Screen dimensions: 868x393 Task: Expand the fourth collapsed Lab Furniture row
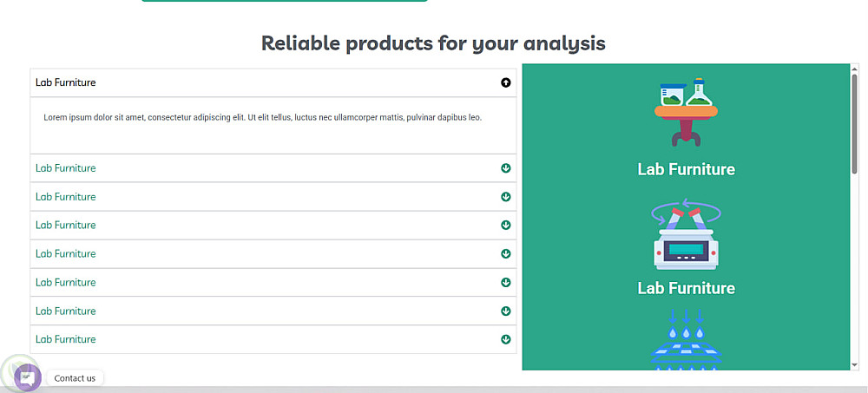[x=66, y=253]
